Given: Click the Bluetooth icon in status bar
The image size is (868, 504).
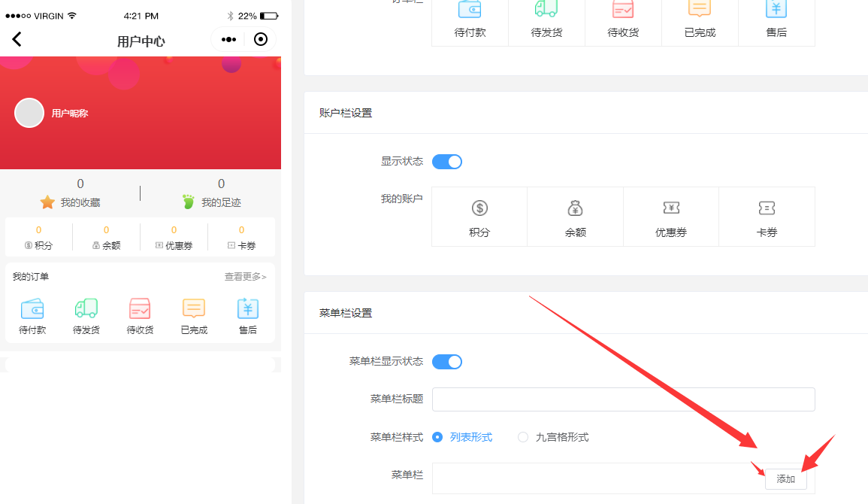Looking at the screenshot, I should tap(230, 16).
